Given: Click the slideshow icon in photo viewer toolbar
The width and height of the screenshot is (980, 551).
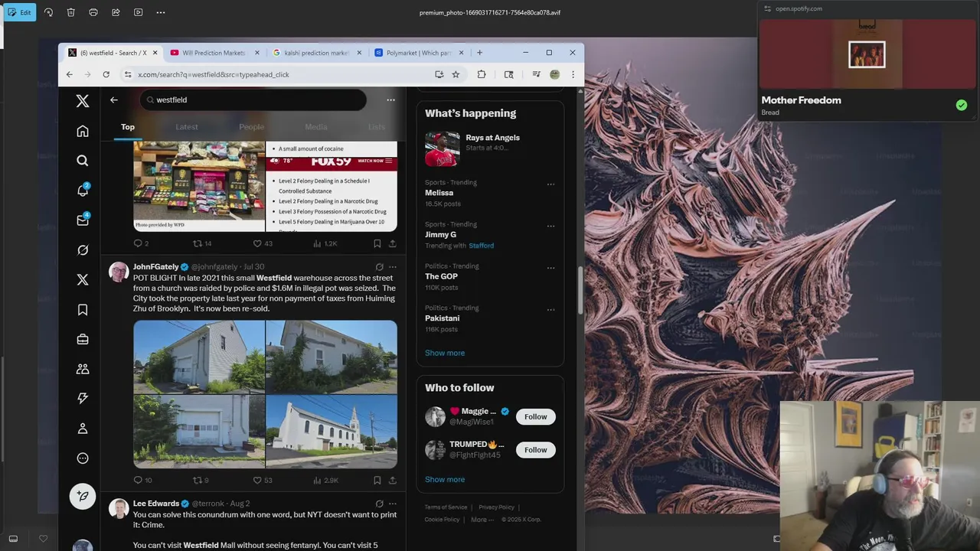Looking at the screenshot, I should 138,12.
